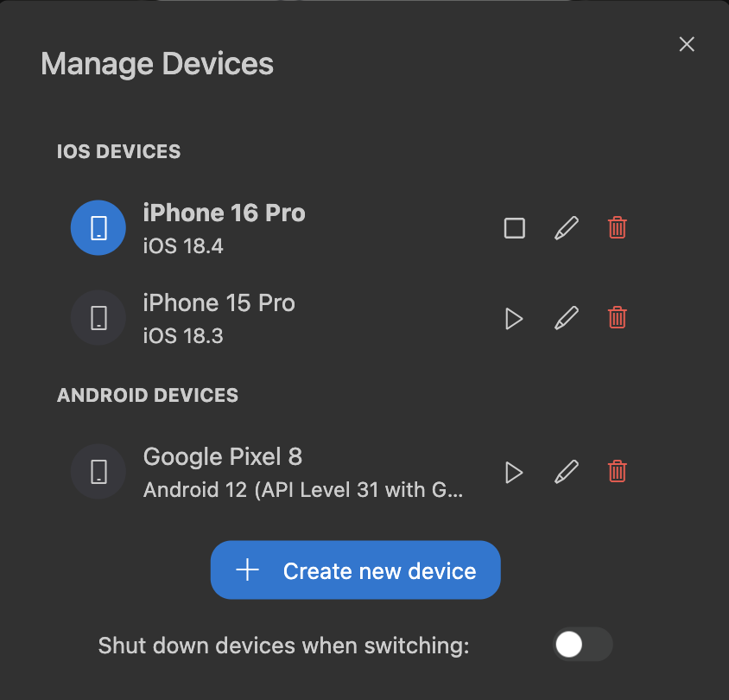Click the plus icon in Create button
The width and height of the screenshot is (729, 700).
248,570
